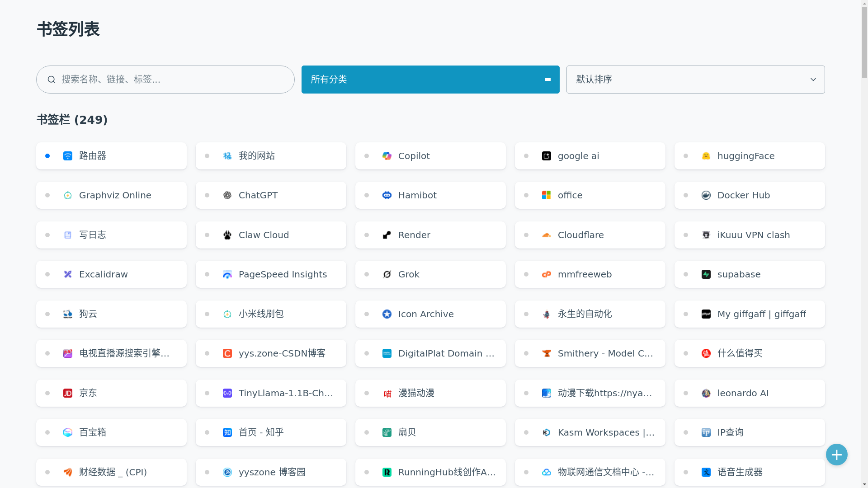This screenshot has height=488, width=868.
Task: Click the Graphviz Online icon
Action: coord(68,195)
